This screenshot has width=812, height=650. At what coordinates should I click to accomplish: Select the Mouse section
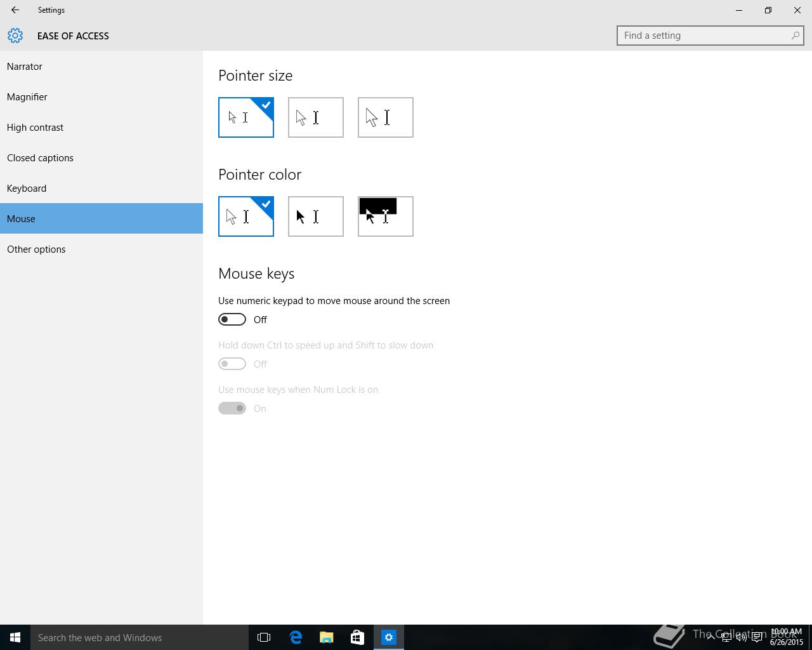(x=101, y=218)
